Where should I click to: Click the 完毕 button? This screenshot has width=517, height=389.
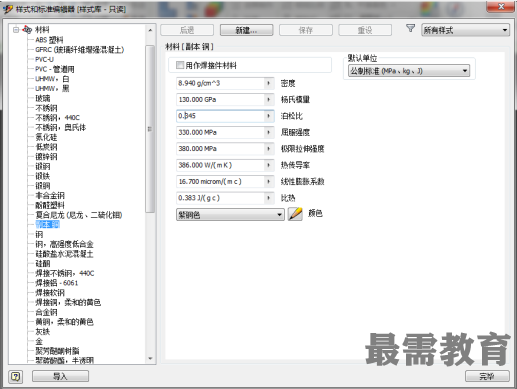(487, 376)
